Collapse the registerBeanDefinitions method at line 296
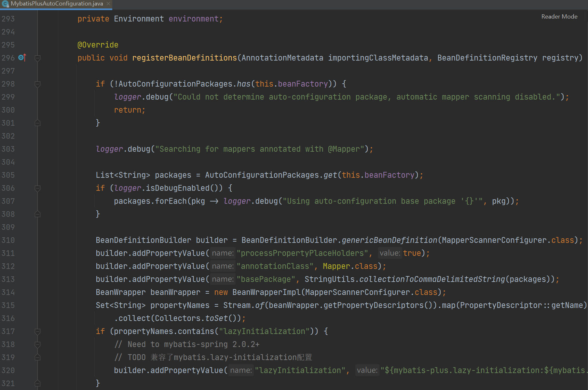The height and width of the screenshot is (390, 588). 37,58
